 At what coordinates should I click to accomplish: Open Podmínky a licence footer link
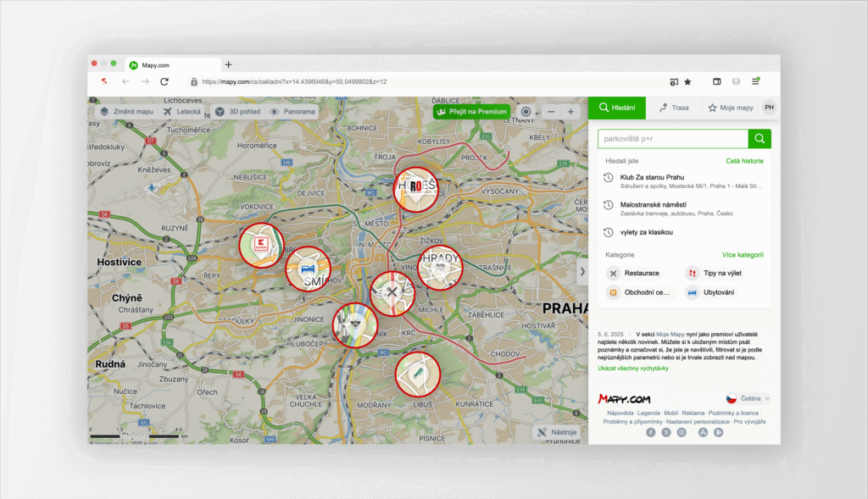[733, 413]
